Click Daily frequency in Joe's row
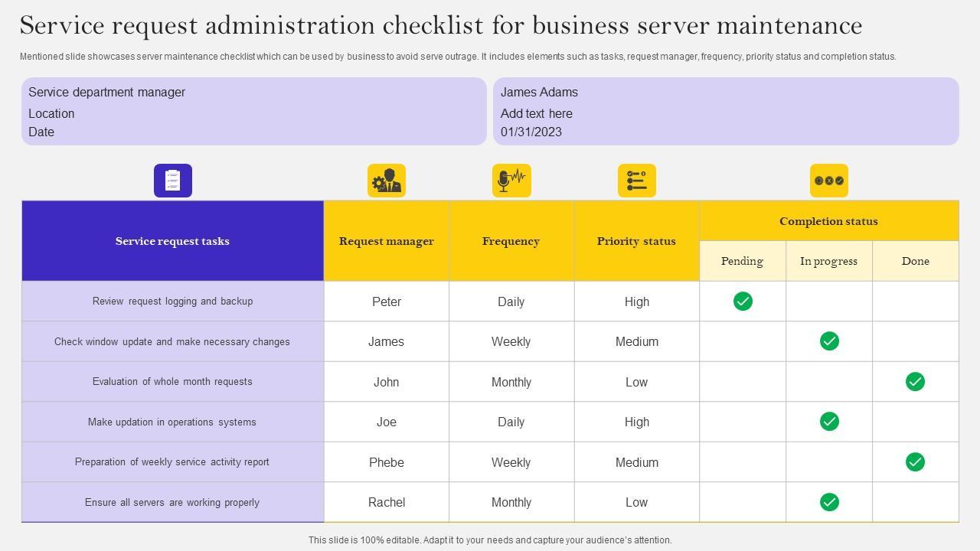980x551 pixels. 511,422
